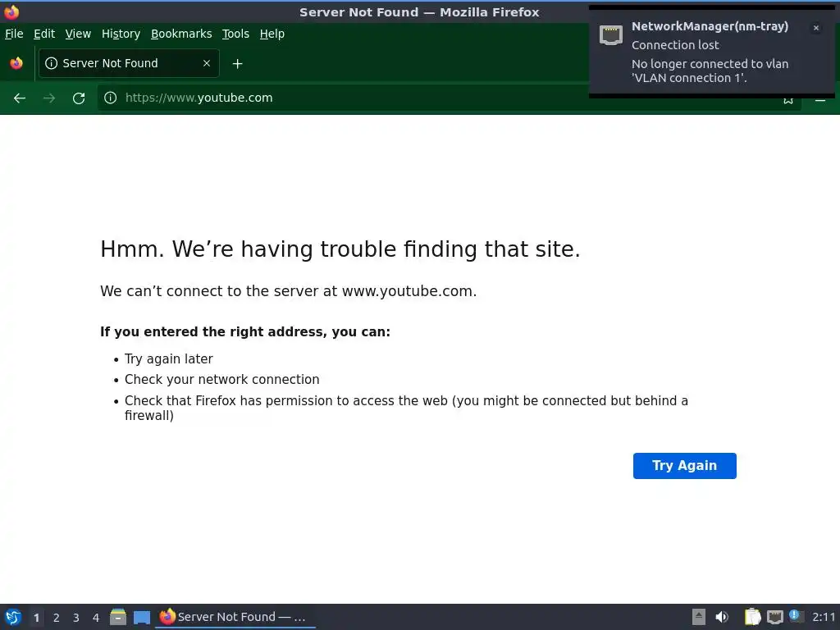Close the Server Not Found tab

(x=207, y=63)
